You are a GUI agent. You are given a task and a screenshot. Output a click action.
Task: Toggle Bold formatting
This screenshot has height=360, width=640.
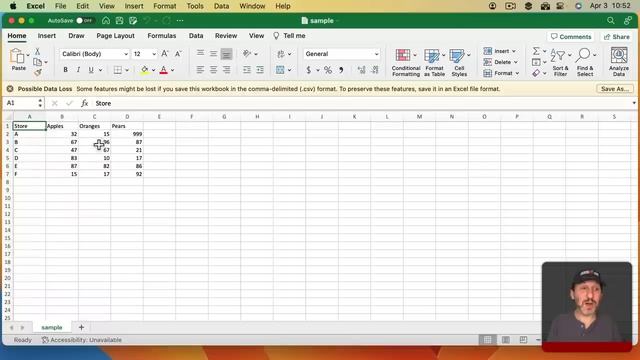[x=65, y=70]
